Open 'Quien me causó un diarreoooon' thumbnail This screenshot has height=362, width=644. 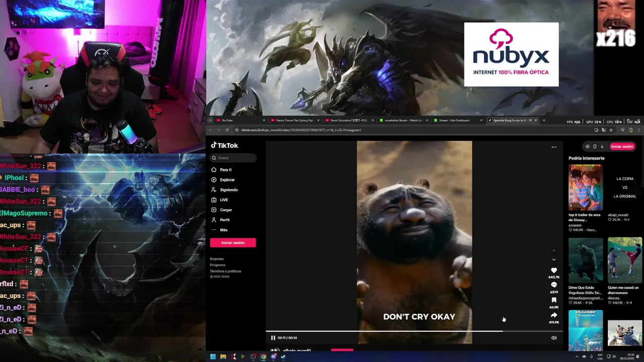pyautogui.click(x=625, y=260)
